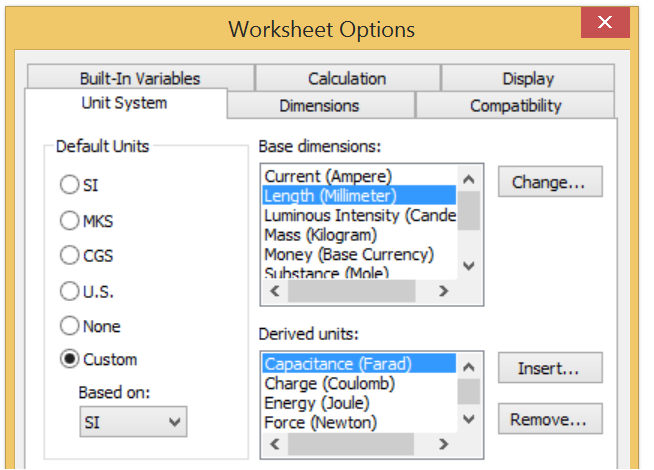654x470 pixels.
Task: Select Mass (Kilogram) in base dimensions
Action: (360, 235)
